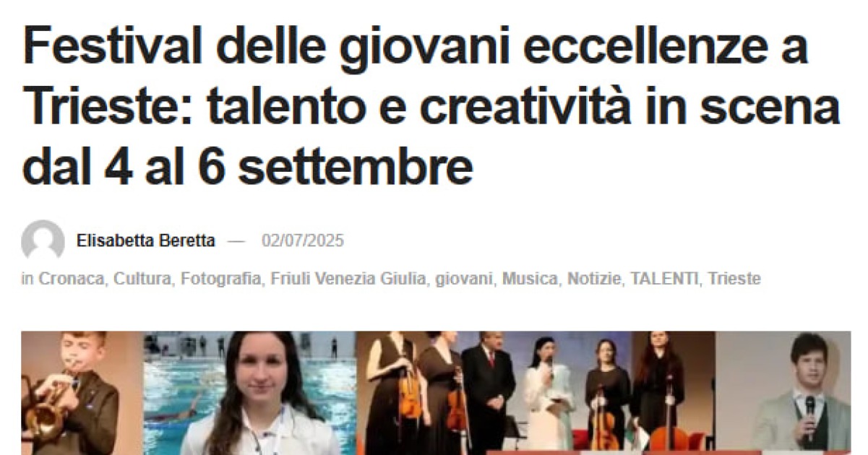Open author Elisabetta Beretta's page
Viewport: 868px width, 455px height.
coord(145,240)
